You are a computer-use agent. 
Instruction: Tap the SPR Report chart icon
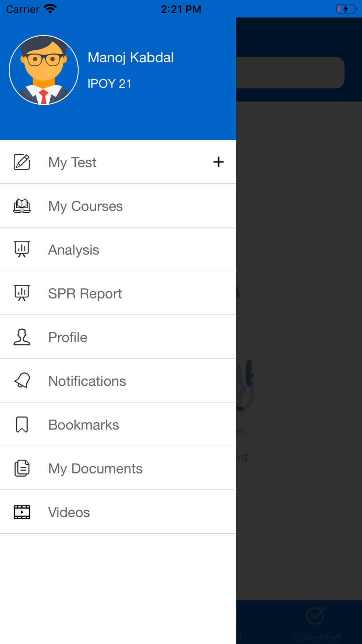(22, 293)
